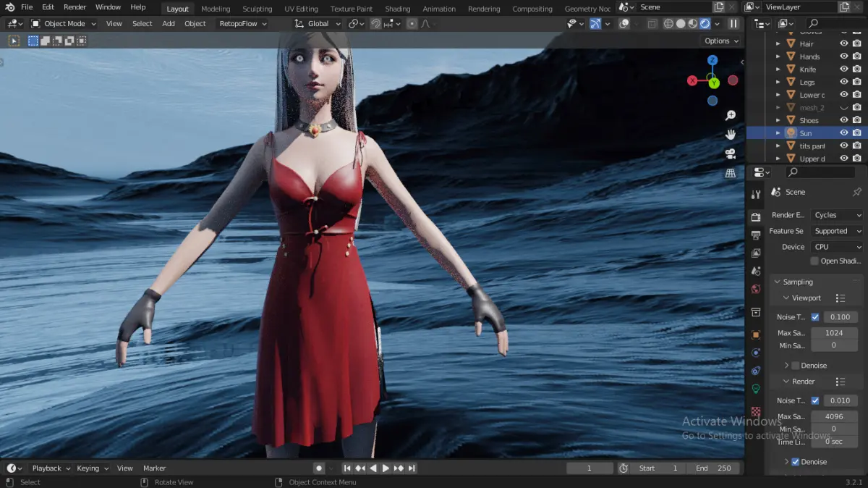Open the Object properties tab (orange square)
This screenshot has width=868, height=488.
tap(756, 335)
